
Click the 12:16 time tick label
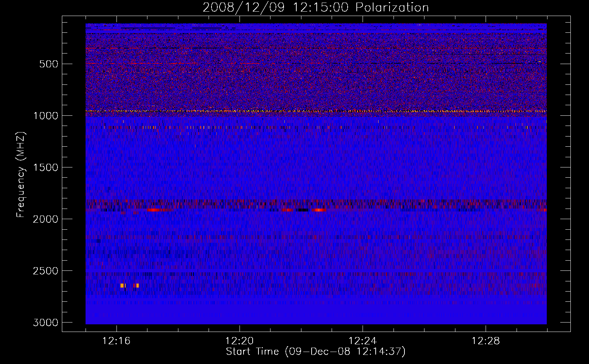pos(116,341)
